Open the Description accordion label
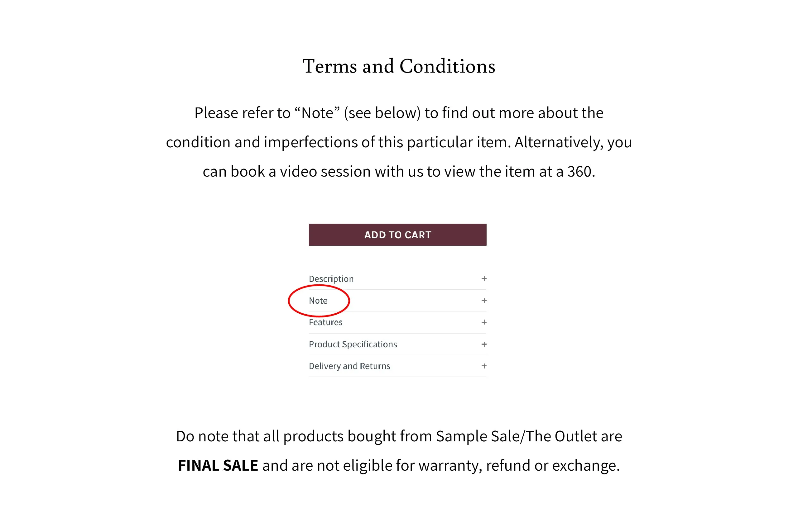Image resolution: width=798 pixels, height=532 pixels. [331, 279]
